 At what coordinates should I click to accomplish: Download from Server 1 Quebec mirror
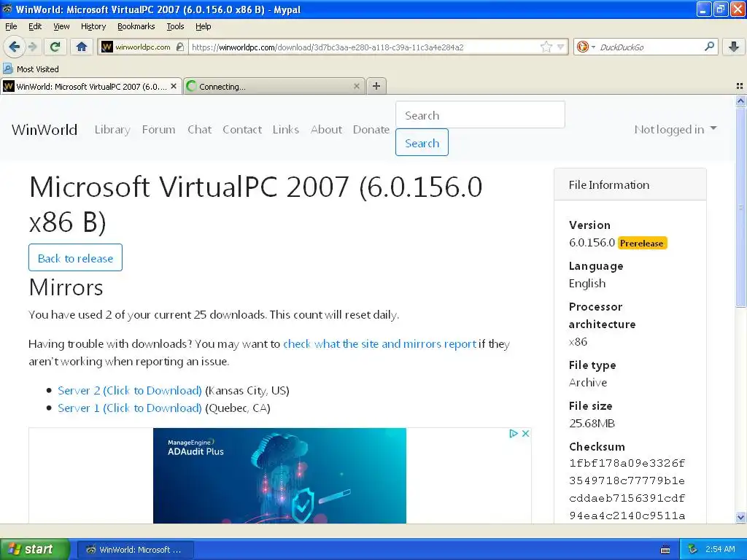pyautogui.click(x=130, y=408)
